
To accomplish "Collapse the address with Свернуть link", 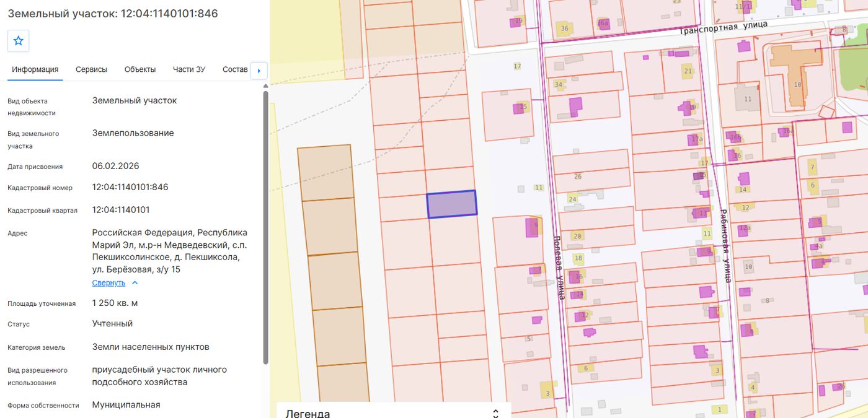I will pos(108,283).
